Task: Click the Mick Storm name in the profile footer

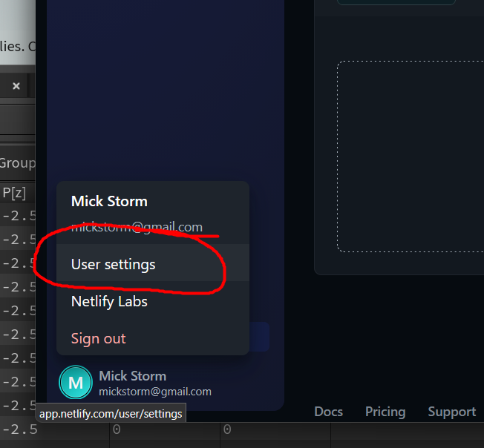Action: (132, 376)
